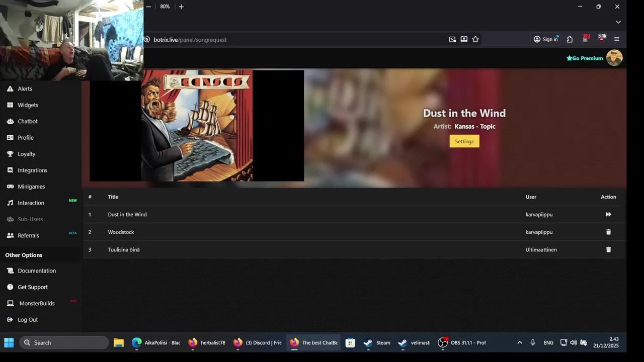Click the MonsterBuilds laptop icon
644x362 pixels.
pos(10,303)
